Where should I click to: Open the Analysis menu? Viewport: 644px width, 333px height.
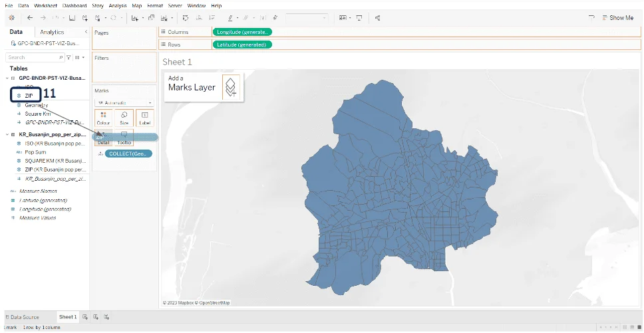(x=118, y=5)
